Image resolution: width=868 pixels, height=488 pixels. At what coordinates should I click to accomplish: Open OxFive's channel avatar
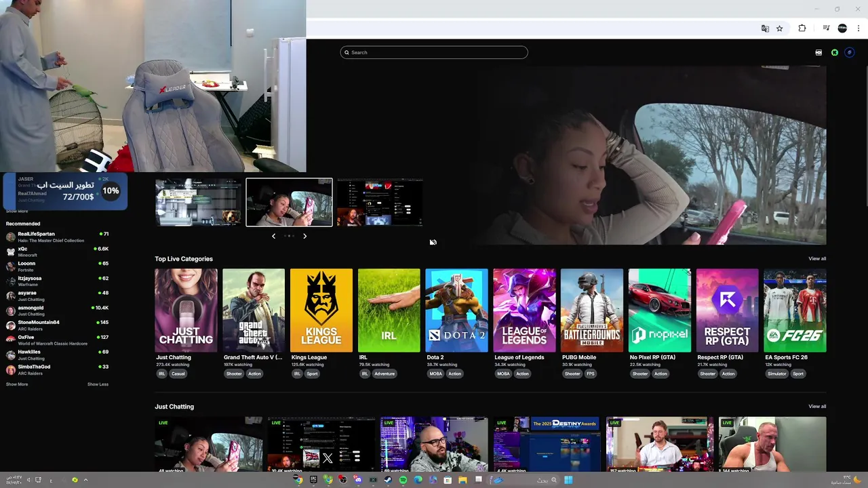pyautogui.click(x=10, y=340)
